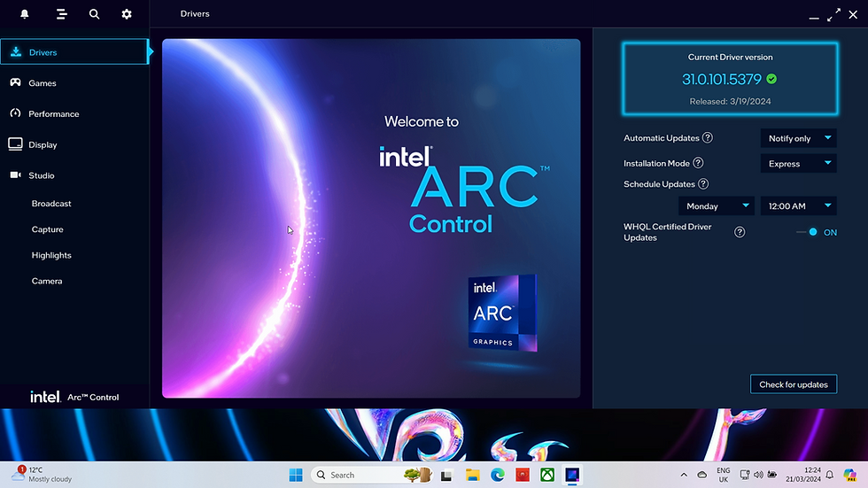
Task: Click the Games controller icon
Action: 16,82
